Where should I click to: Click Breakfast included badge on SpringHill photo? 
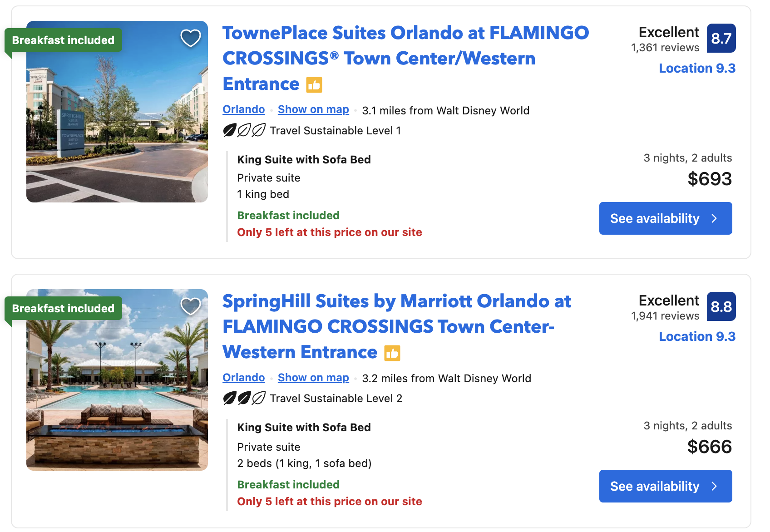(64, 309)
